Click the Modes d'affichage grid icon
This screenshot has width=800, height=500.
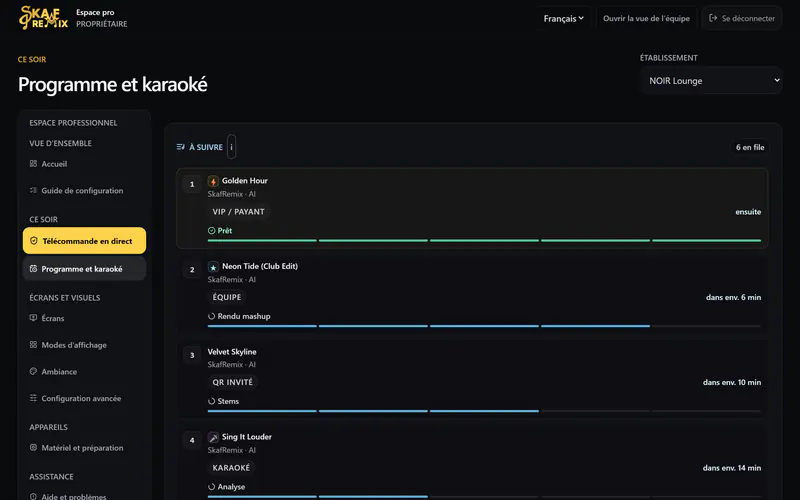click(33, 345)
